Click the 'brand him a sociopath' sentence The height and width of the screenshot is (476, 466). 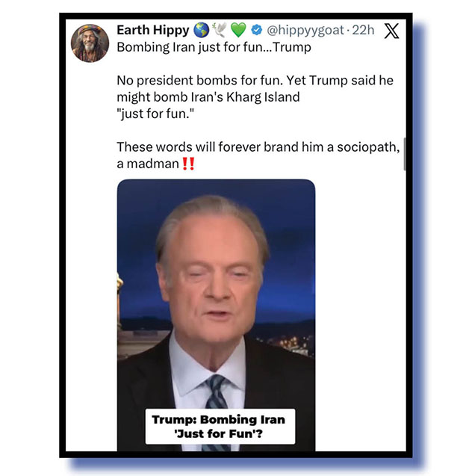tap(258, 147)
